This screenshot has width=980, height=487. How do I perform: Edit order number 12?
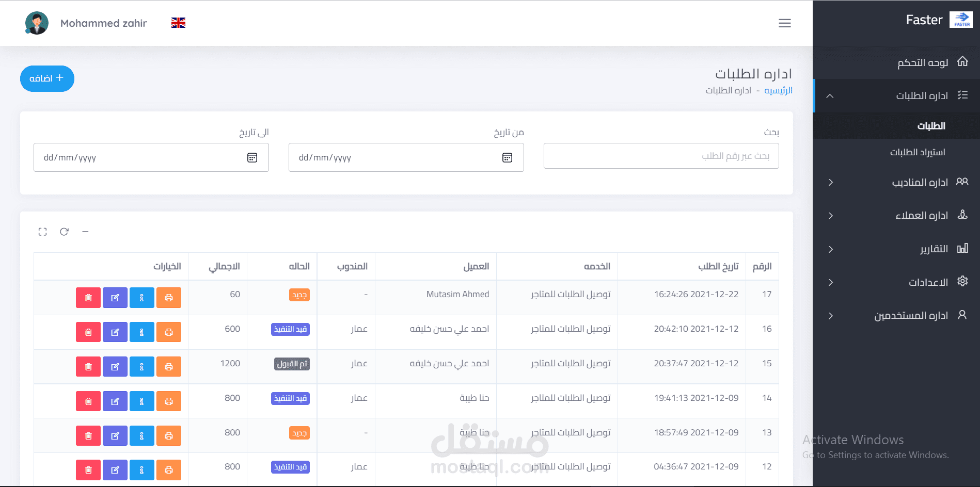tap(115, 470)
